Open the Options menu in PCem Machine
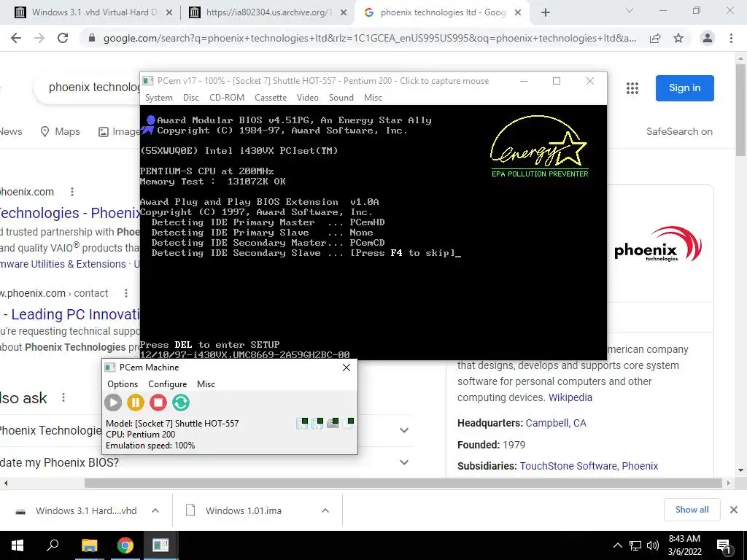Screen dimensions: 747x560 point(123,384)
